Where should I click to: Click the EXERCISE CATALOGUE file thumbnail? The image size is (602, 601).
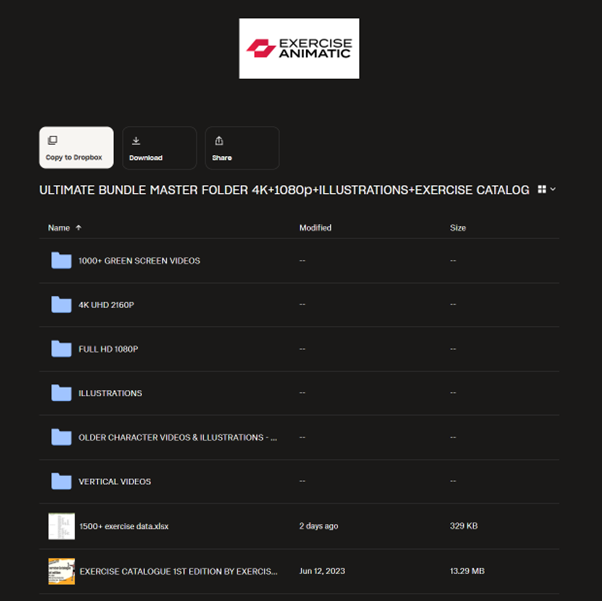[61, 571]
